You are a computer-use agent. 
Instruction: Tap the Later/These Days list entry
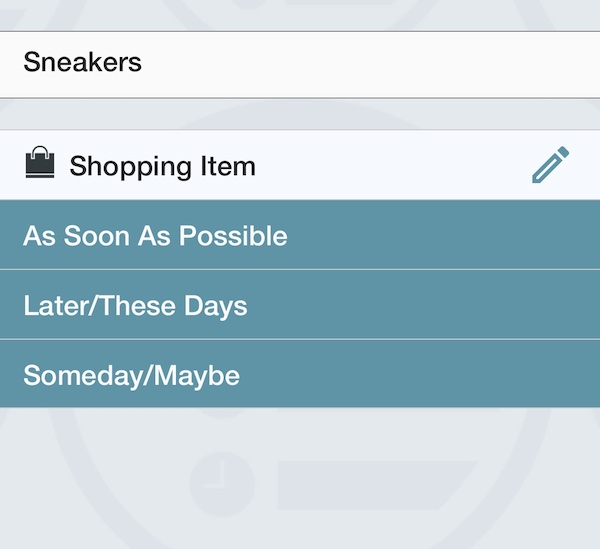pyautogui.click(x=300, y=304)
